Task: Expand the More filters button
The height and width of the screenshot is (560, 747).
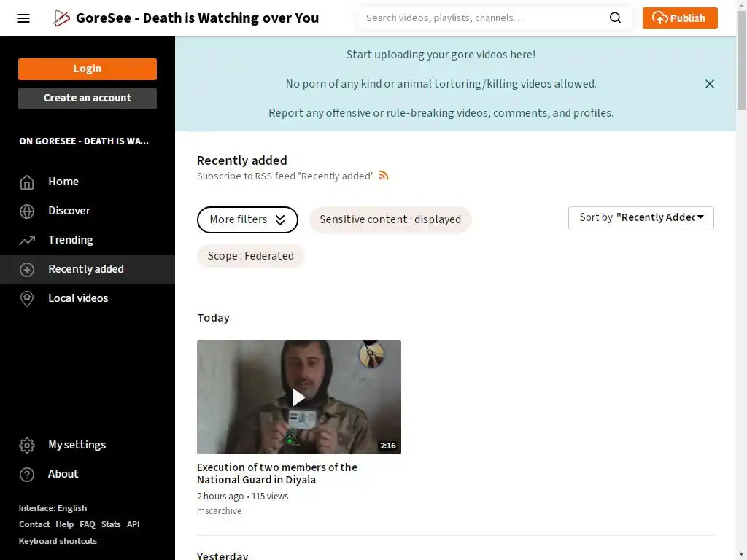Action: 247,219
